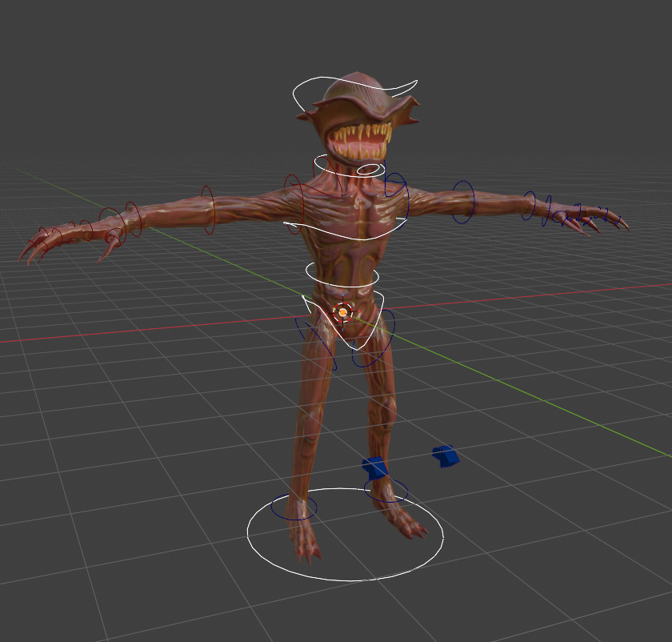Select the blue cube floating apart from the legs
Screen dimensions: 672x642
pos(446,456)
